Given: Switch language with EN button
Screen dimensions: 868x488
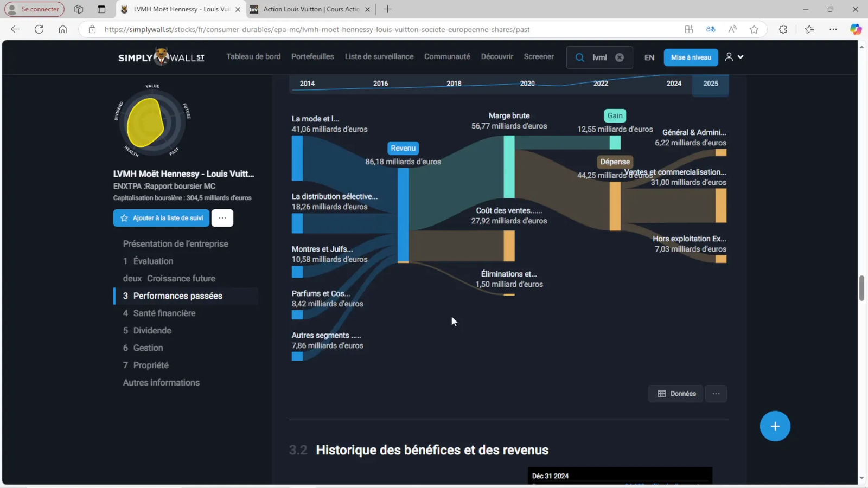Looking at the screenshot, I should click(649, 57).
